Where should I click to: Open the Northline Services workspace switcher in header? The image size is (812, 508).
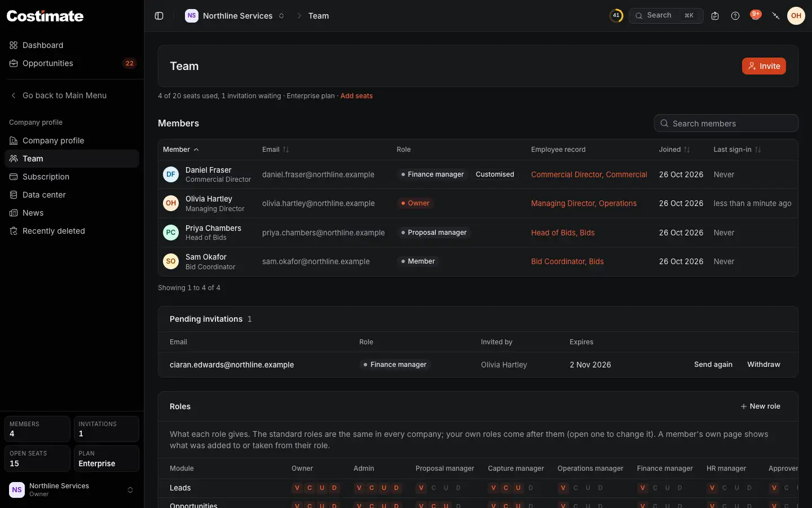[x=235, y=16]
